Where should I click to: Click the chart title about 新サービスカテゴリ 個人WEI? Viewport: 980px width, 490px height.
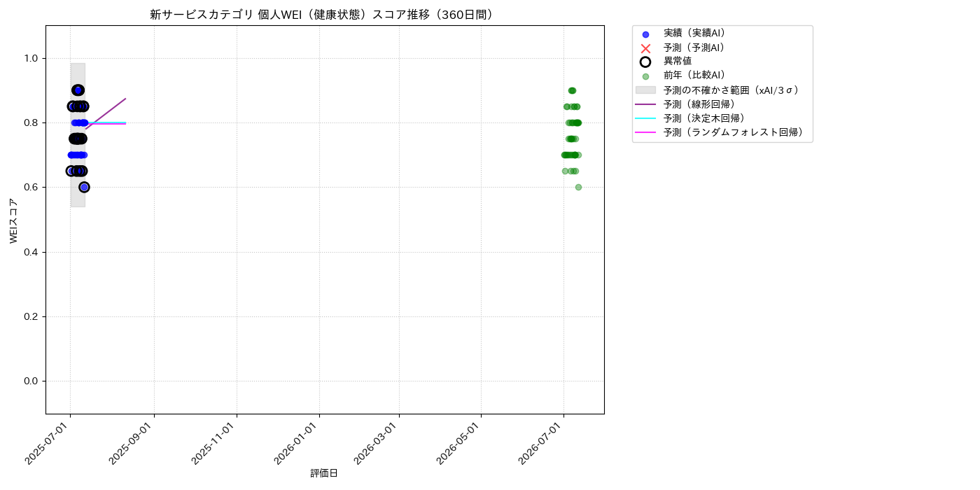325,15
